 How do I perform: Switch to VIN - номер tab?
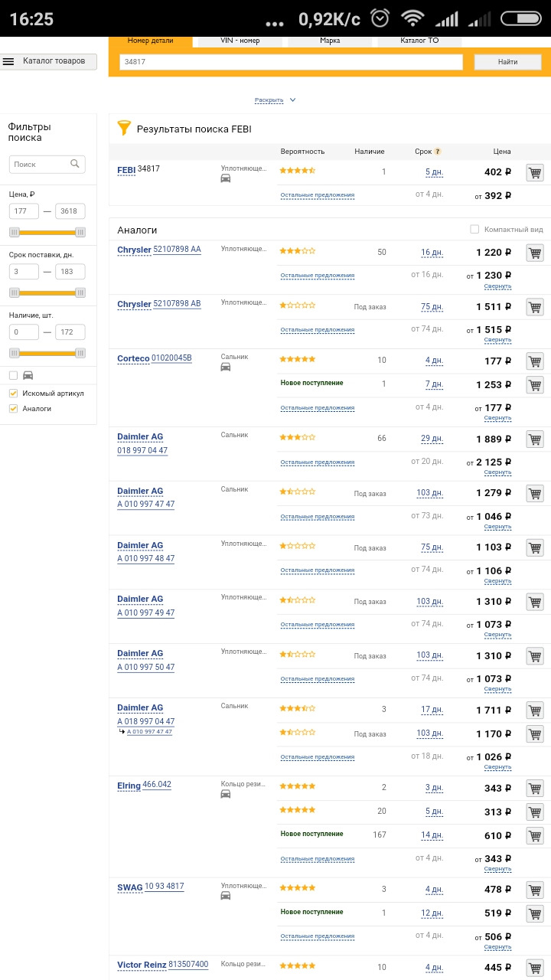point(240,41)
